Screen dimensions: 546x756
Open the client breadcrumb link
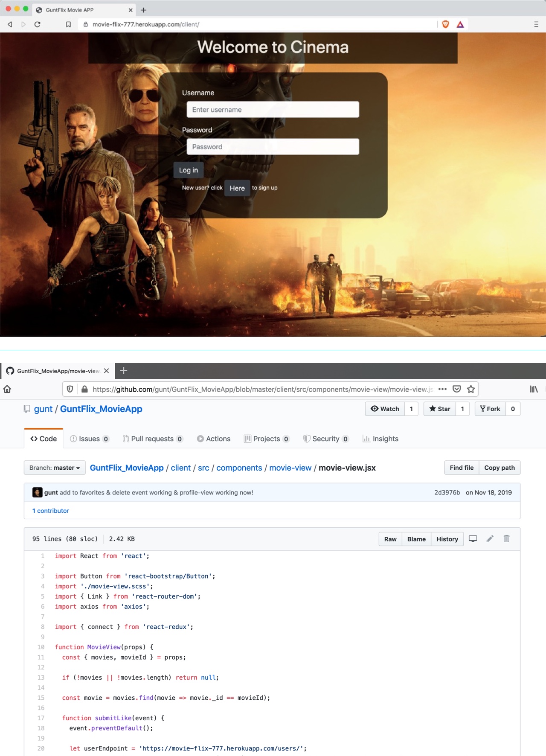coord(181,468)
